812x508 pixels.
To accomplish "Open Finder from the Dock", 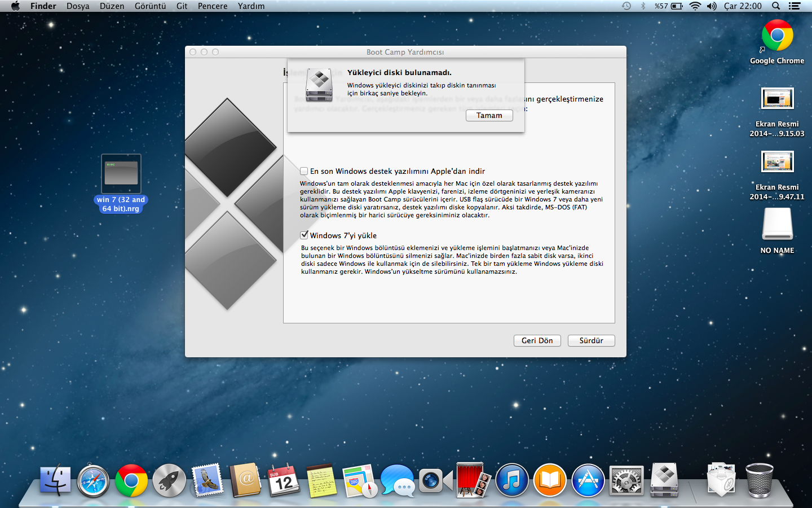I will (x=55, y=480).
